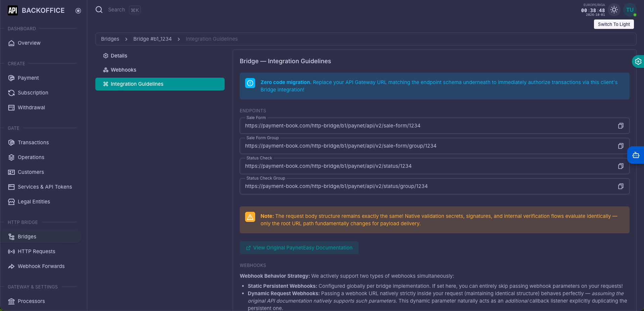Image resolution: width=644 pixels, height=311 pixels.
Task: Copy the Sale Form endpoint URL
Action: [620, 126]
